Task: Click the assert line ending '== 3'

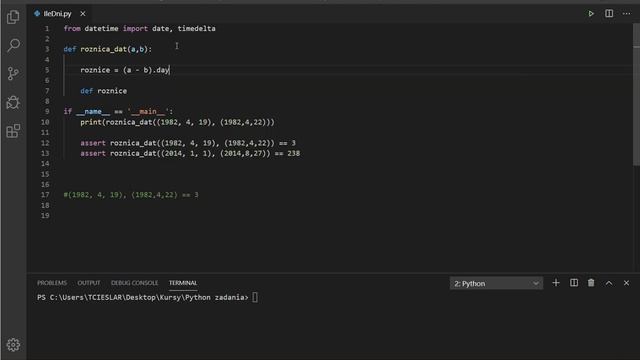Action: click(x=188, y=143)
